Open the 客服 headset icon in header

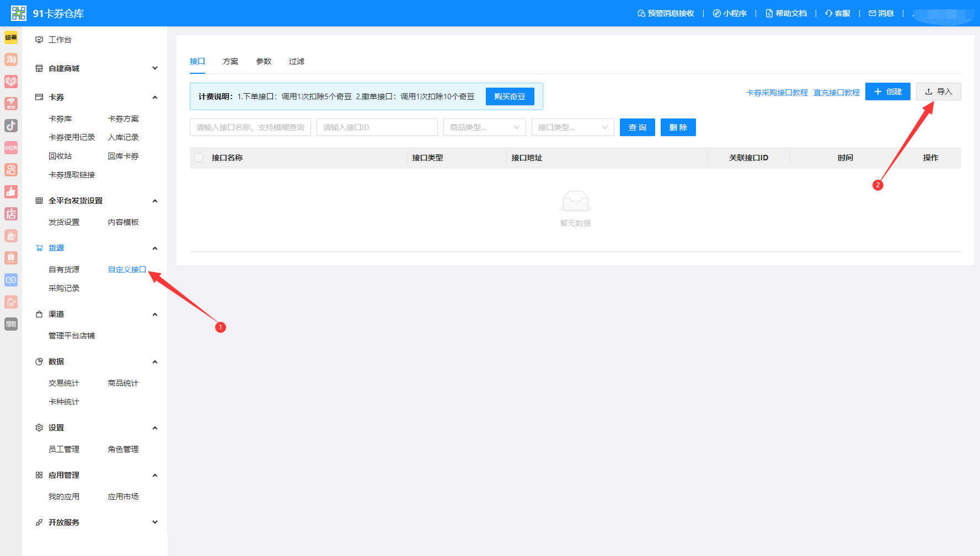[x=837, y=13]
